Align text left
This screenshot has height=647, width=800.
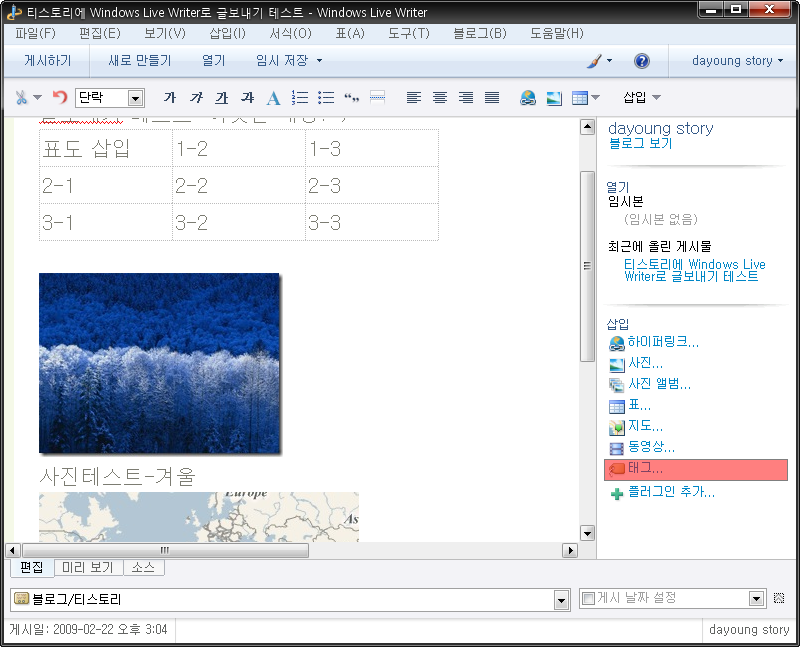coord(414,97)
